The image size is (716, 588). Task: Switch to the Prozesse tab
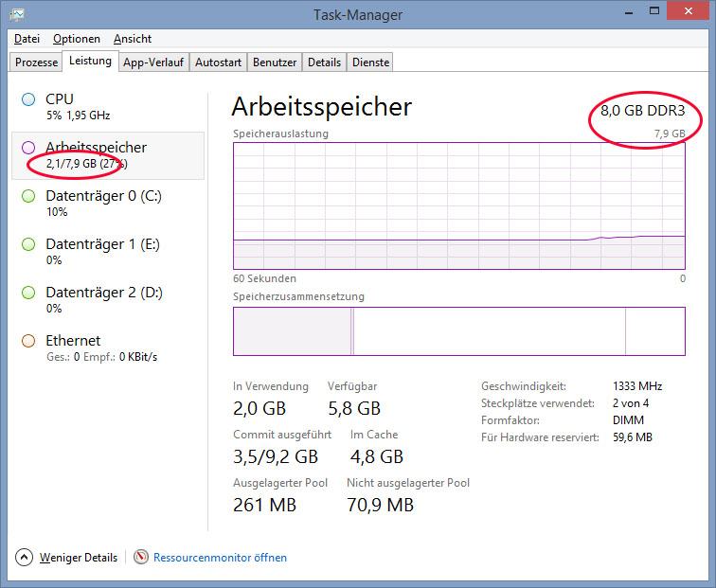coord(37,62)
